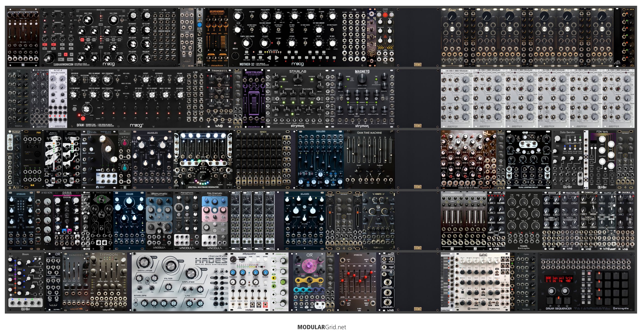The width and height of the screenshot is (644, 332).
Task: Open the Spectral Multiband Resonator module
Action: pyautogui.click(x=203, y=159)
